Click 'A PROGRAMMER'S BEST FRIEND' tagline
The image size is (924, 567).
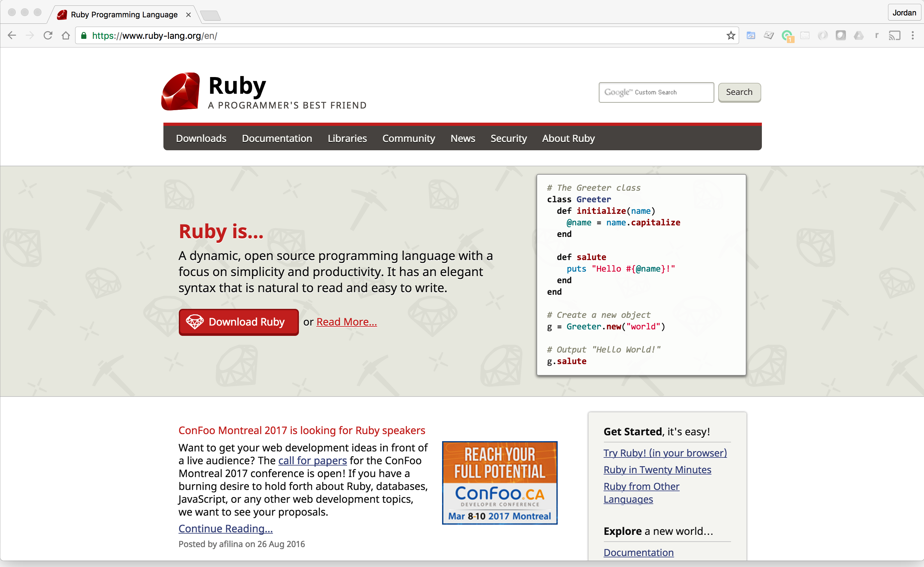(x=287, y=105)
